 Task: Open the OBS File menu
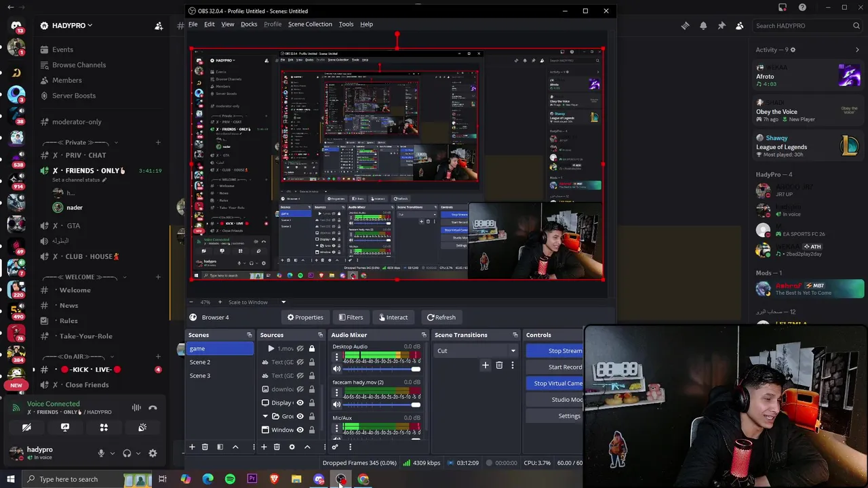pyautogui.click(x=193, y=24)
